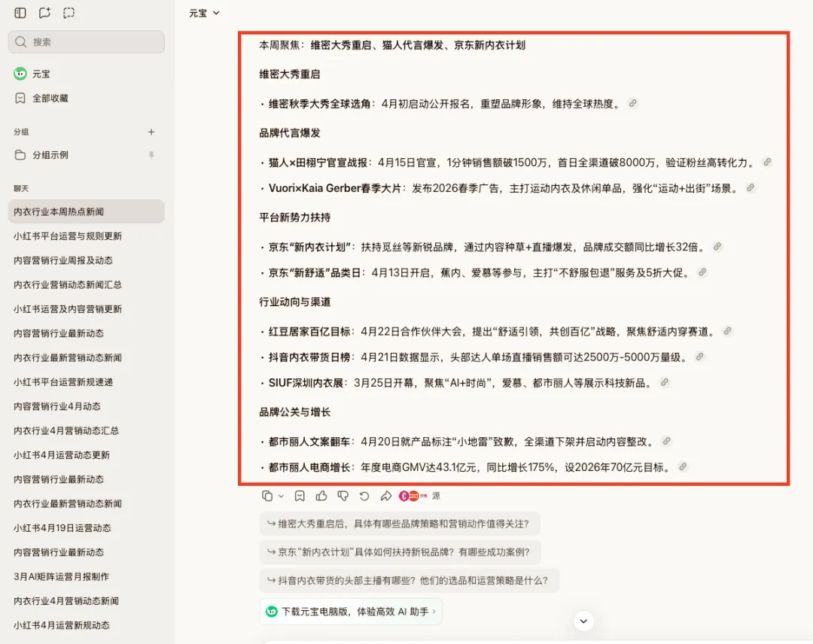Open source link after 都市丽人文案翻车
Viewport: 813px width, 644px height.
coord(666,441)
